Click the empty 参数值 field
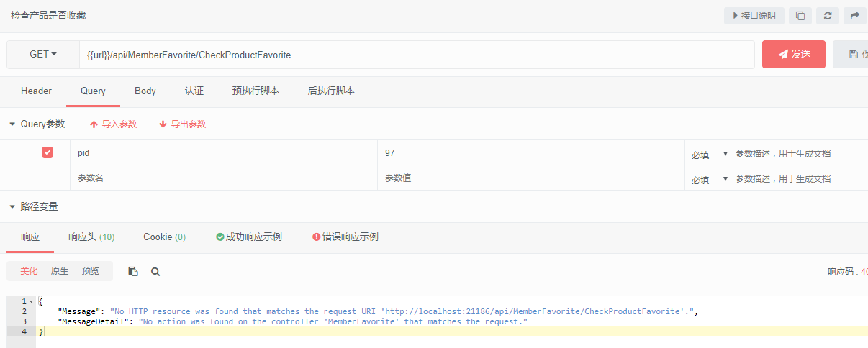This screenshot has height=348, width=868. click(530, 178)
